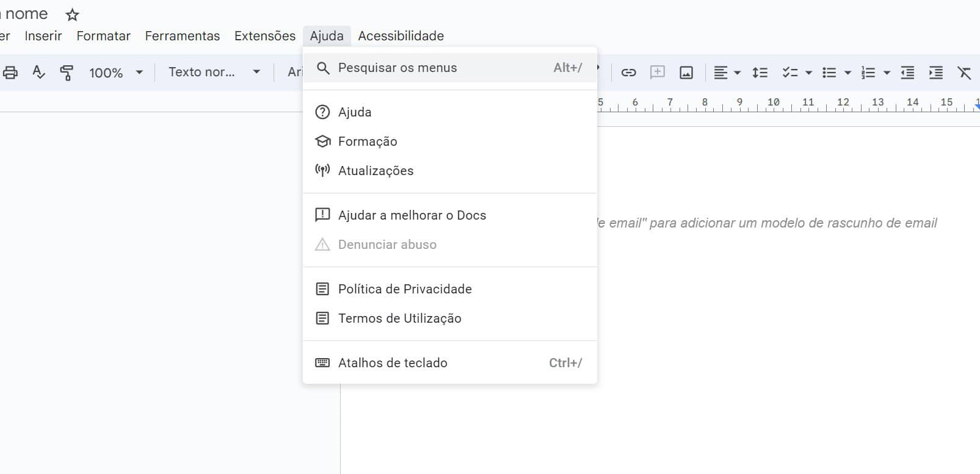
Task: Click the decrease indent icon
Action: 907,73
